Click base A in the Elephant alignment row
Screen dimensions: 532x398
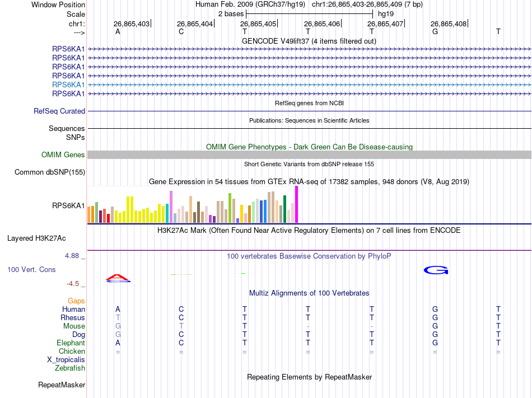point(118,343)
